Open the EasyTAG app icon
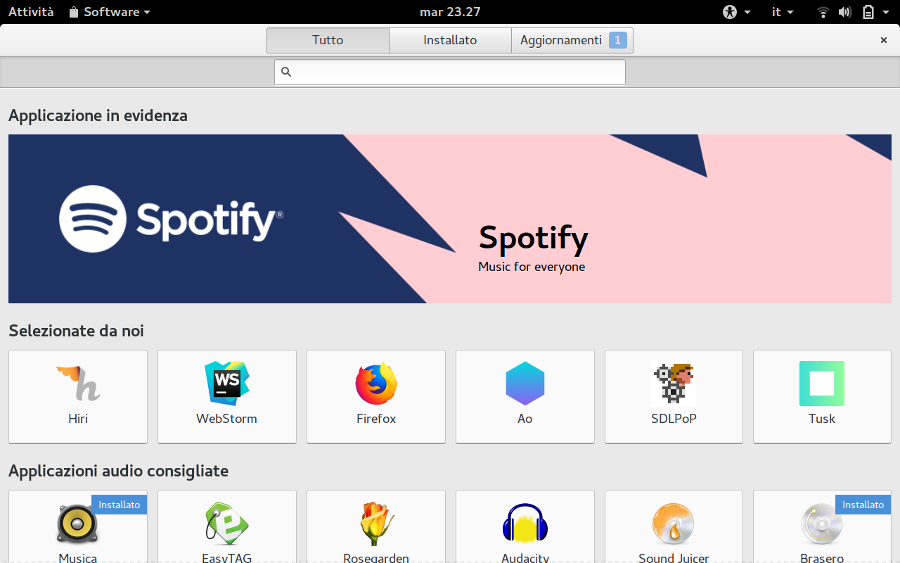Image resolution: width=900 pixels, height=563 pixels. pyautogui.click(x=227, y=524)
